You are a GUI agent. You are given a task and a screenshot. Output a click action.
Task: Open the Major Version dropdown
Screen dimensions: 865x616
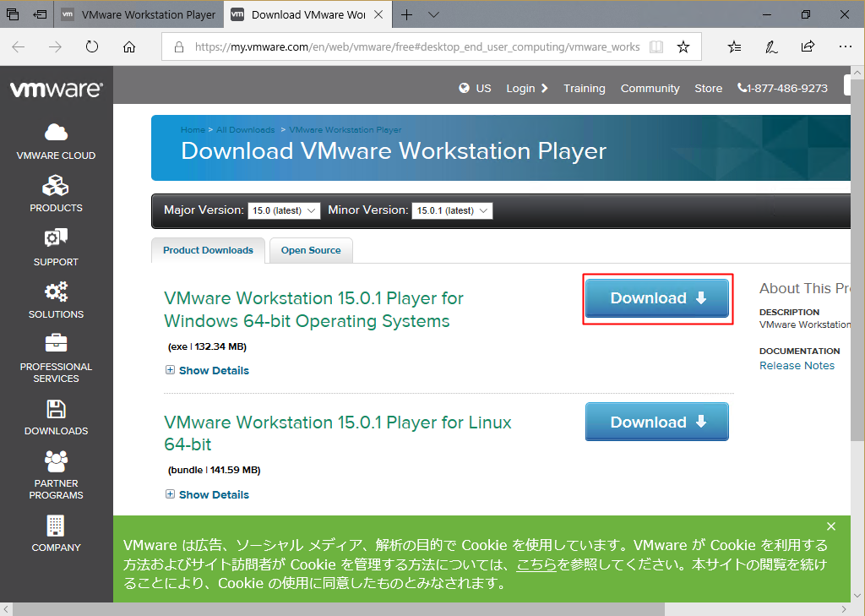click(284, 210)
